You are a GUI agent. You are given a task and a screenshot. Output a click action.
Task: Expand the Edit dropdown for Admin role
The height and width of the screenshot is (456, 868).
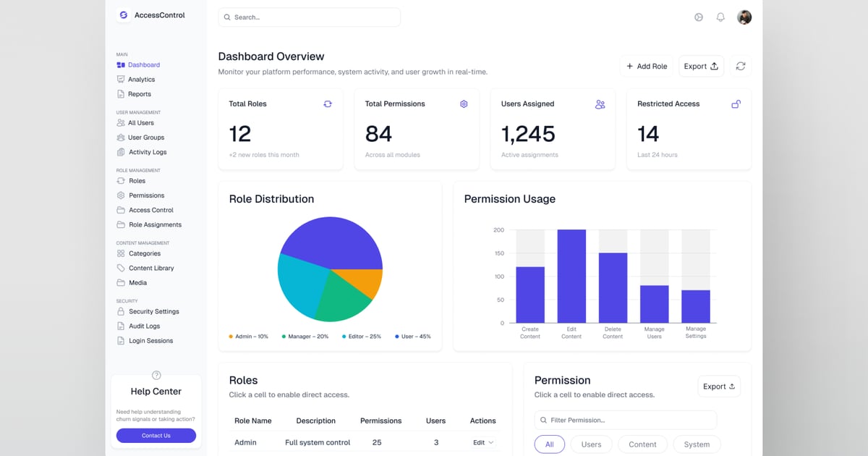tap(483, 442)
